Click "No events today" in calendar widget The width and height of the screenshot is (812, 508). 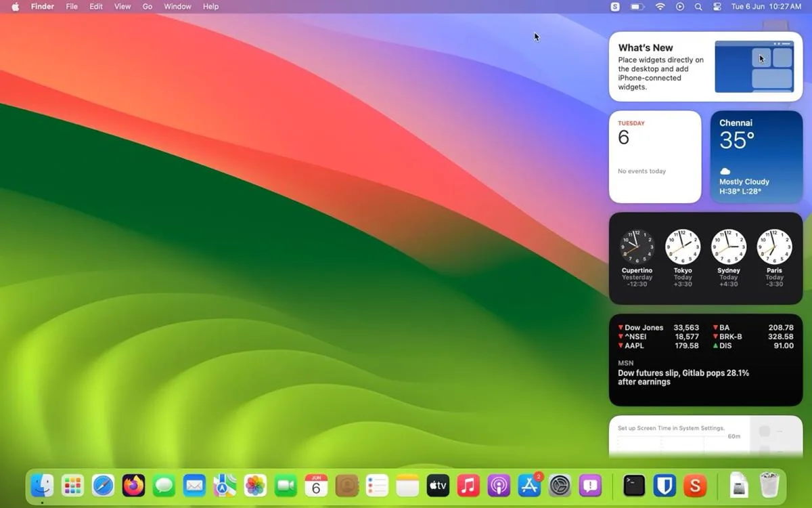641,171
